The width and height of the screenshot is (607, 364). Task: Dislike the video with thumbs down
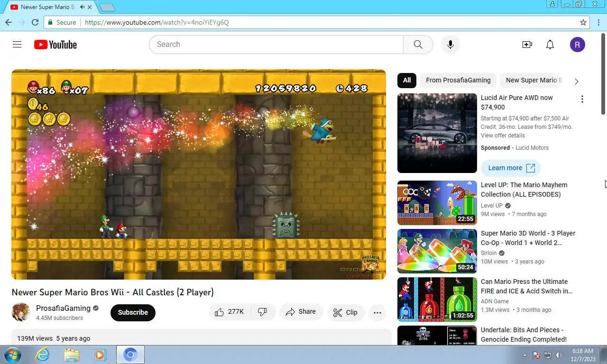[263, 312]
